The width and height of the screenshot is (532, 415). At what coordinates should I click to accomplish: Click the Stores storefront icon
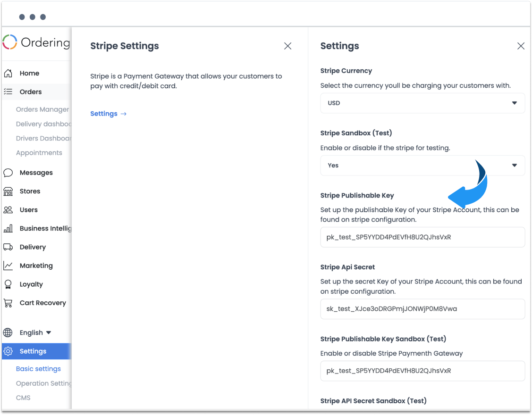8,191
